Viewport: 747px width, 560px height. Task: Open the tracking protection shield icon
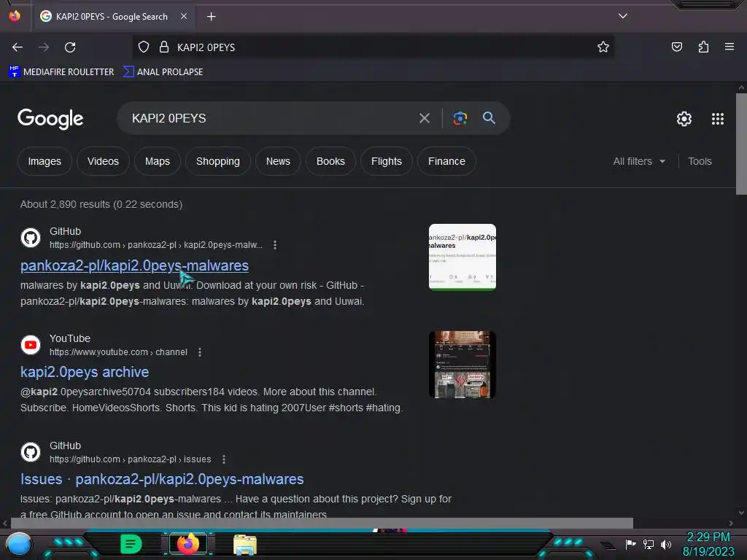pyautogui.click(x=144, y=47)
